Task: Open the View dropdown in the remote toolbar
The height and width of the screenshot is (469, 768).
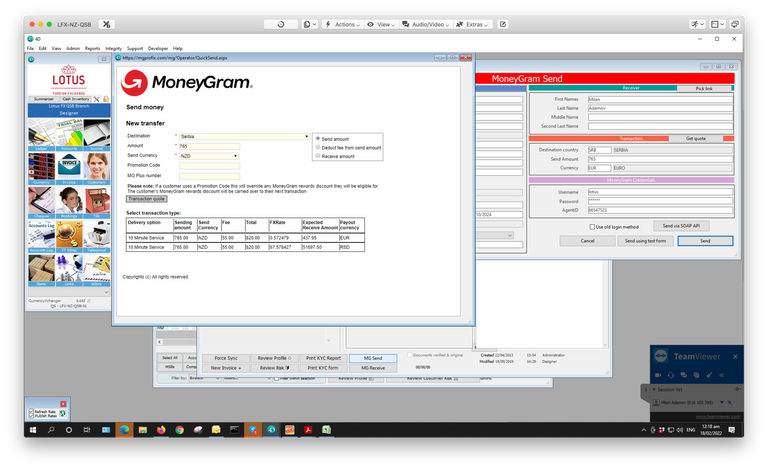Action: click(381, 24)
